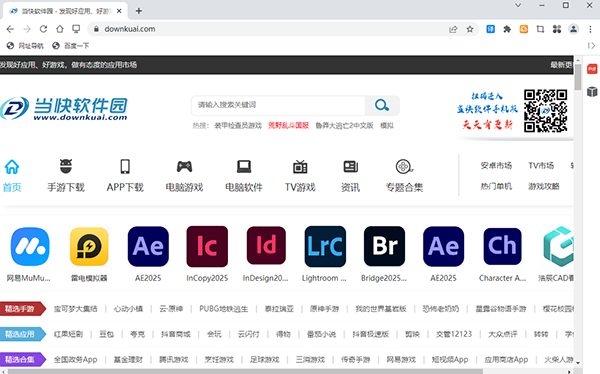The height and width of the screenshot is (374, 600).
Task: Open the 专题合集 film reel icon
Action: (x=404, y=167)
